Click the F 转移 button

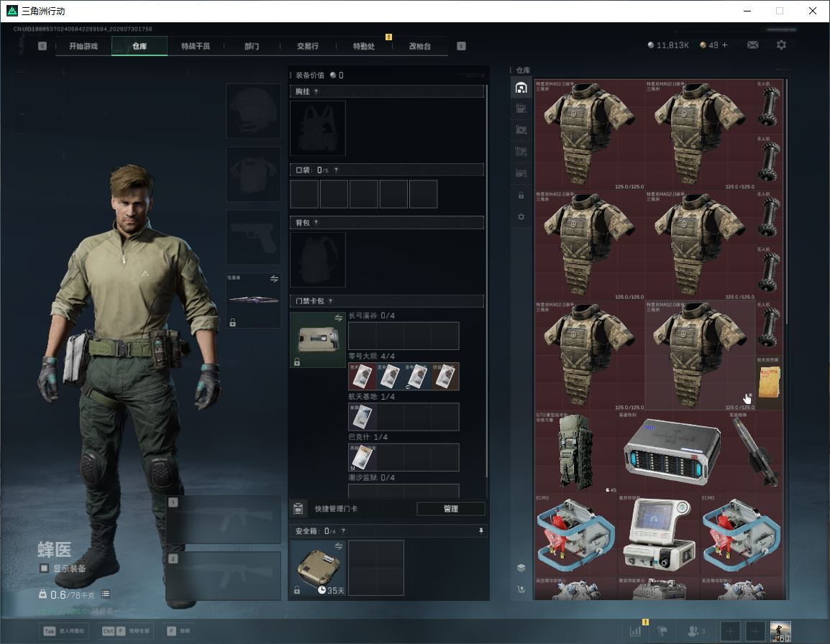pyautogui.click(x=178, y=631)
